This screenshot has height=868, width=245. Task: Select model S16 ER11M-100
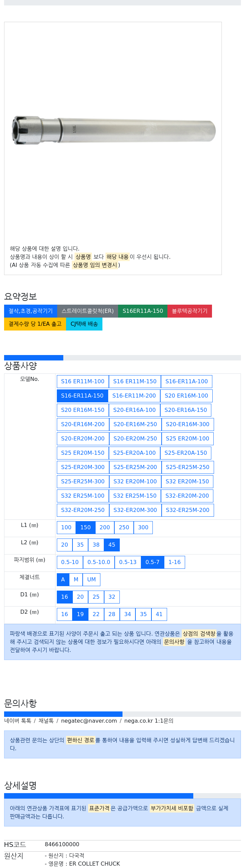pyautogui.click(x=83, y=381)
